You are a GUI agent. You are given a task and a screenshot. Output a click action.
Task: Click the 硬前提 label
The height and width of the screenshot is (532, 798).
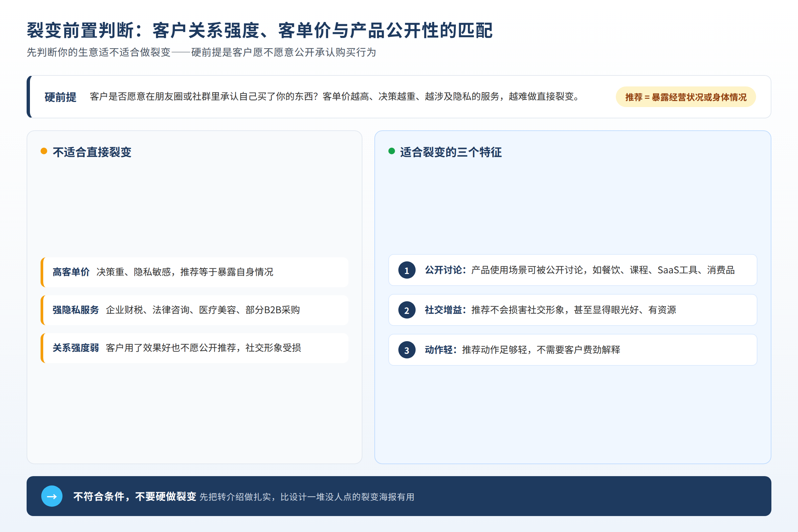(x=61, y=97)
